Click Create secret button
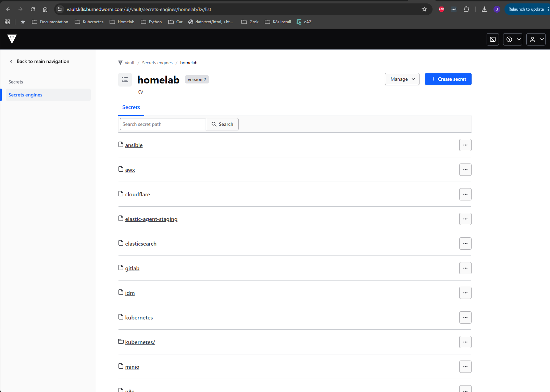550x392 pixels. 448,79
